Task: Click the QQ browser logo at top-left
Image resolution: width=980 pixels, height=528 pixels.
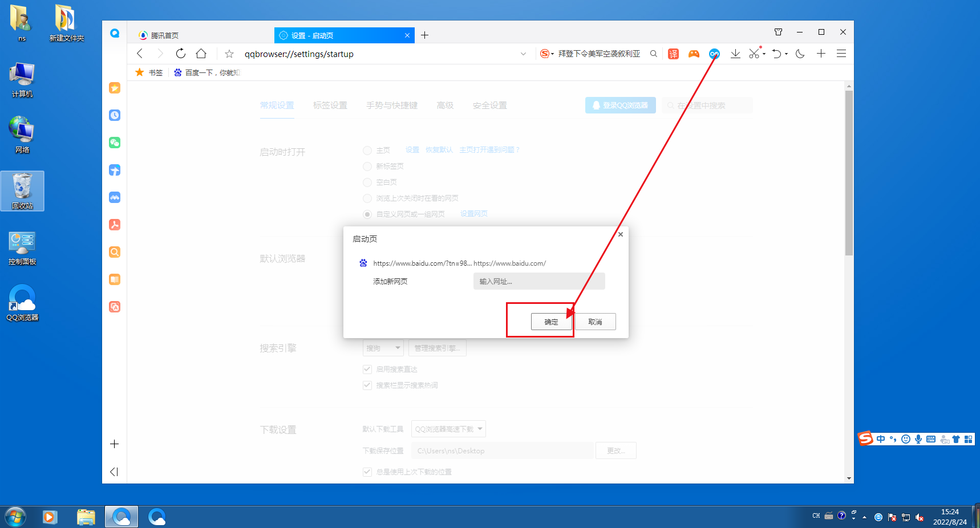Action: click(x=115, y=33)
